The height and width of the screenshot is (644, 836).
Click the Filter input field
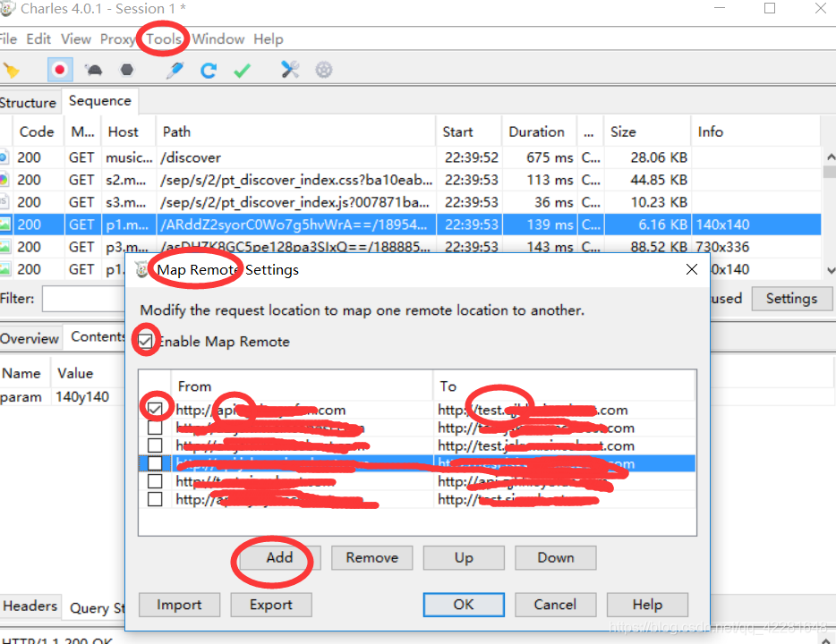pos(84,299)
